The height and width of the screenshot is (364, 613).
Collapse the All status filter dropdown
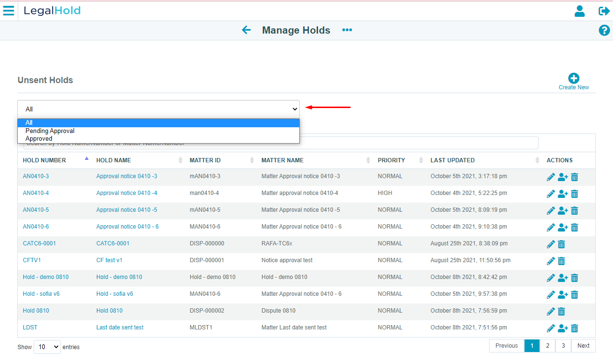159,109
